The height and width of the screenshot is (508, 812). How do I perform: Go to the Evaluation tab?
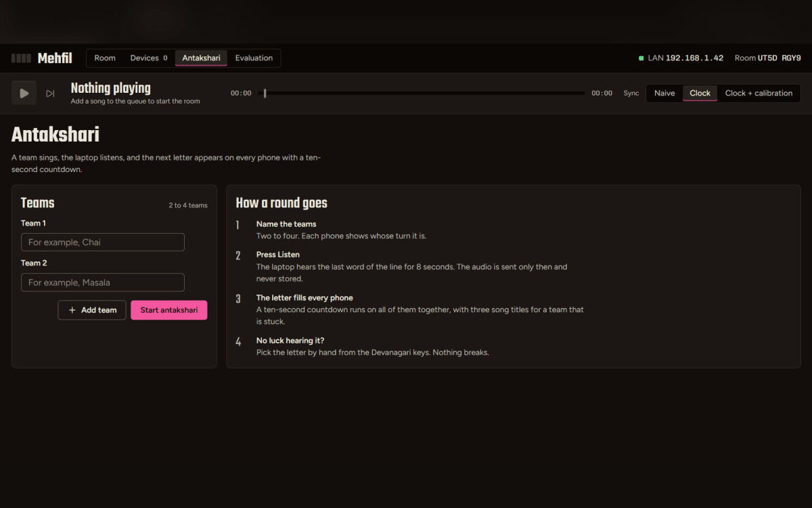pos(254,58)
